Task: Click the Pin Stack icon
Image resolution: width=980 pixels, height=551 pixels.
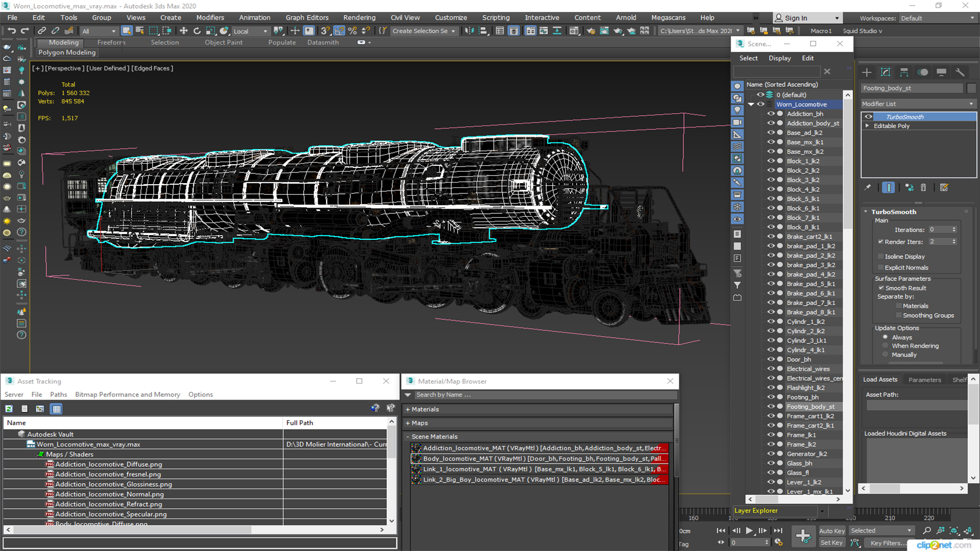Action: (x=868, y=187)
